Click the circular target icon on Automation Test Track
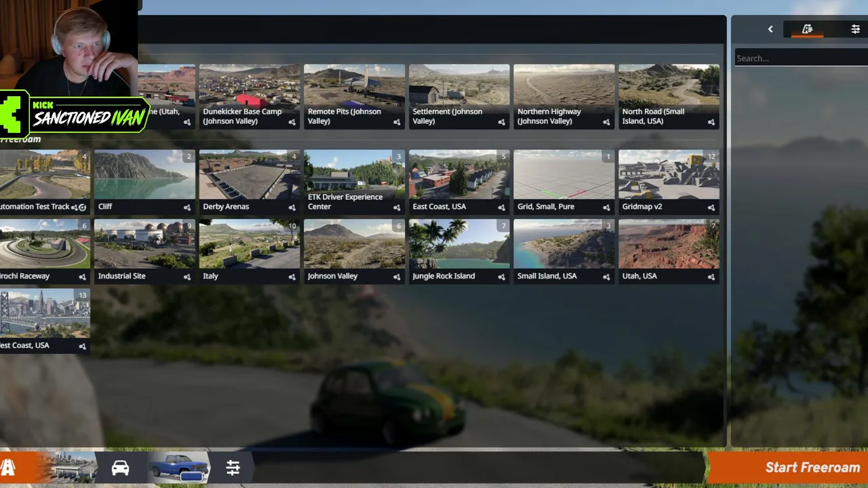Screen dimensions: 868x488 pyautogui.click(x=83, y=207)
